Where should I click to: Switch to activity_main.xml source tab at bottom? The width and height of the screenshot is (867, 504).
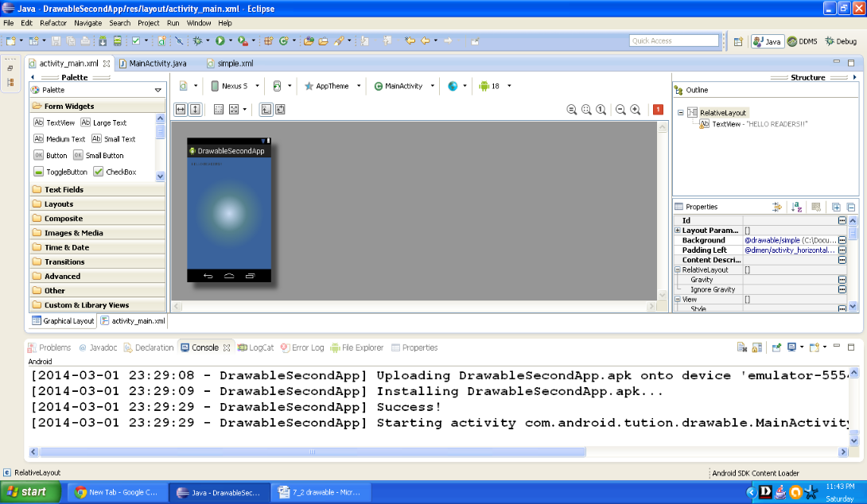point(133,320)
